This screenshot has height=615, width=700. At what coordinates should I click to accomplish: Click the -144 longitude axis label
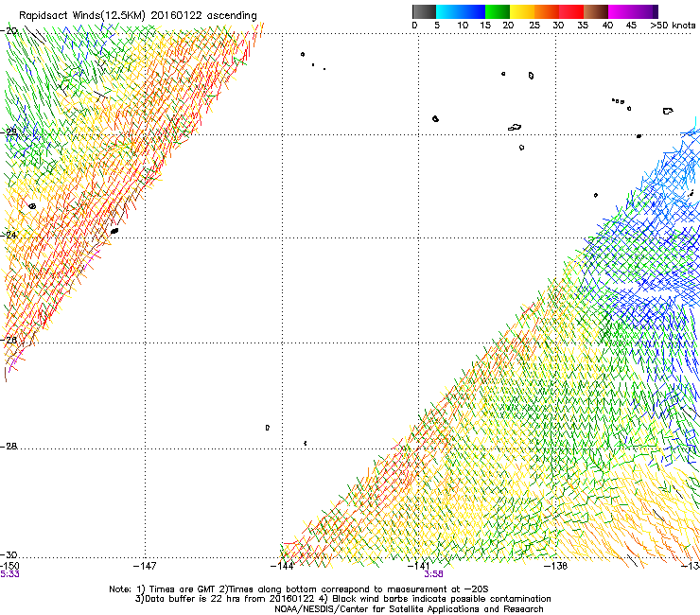coord(282,566)
